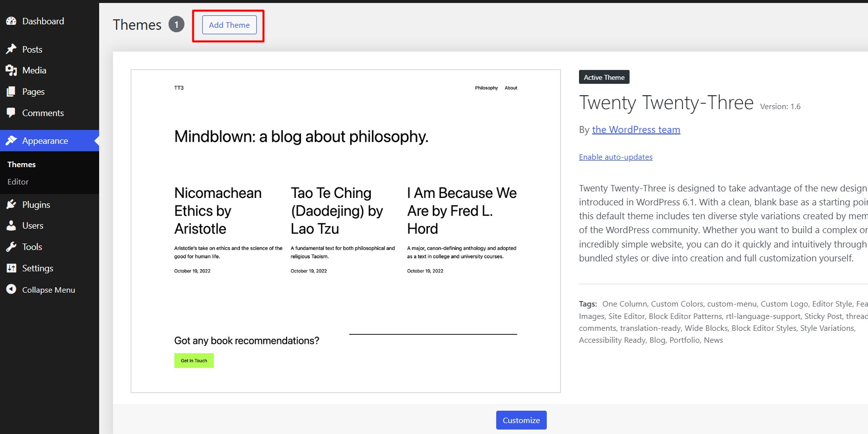868x434 pixels.
Task: Click the Pages icon in sidebar
Action: coord(11,92)
